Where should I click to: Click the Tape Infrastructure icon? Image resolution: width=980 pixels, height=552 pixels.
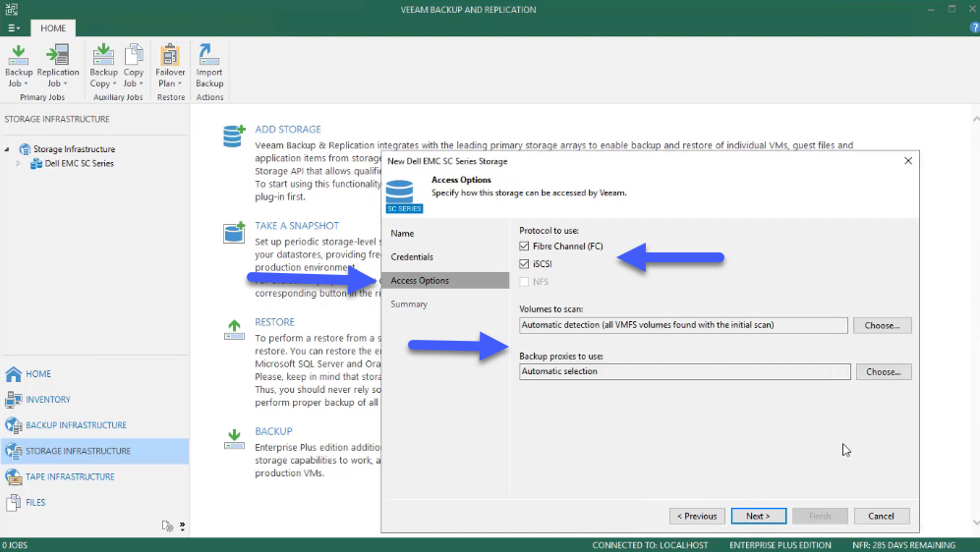13,476
